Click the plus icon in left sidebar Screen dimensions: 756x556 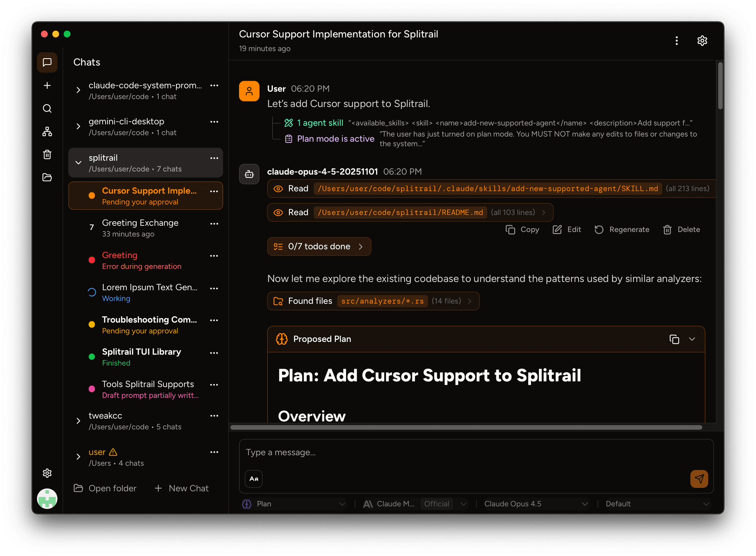(x=47, y=85)
